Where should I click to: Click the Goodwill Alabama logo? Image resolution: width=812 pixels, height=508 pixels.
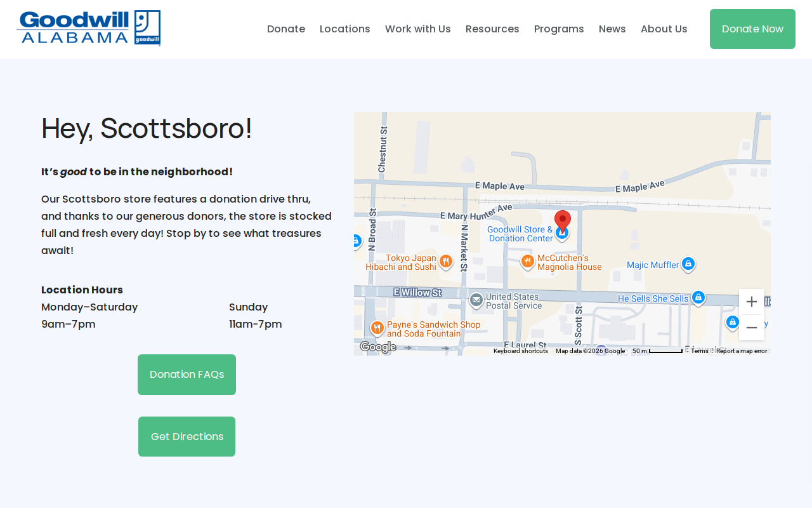(x=88, y=29)
